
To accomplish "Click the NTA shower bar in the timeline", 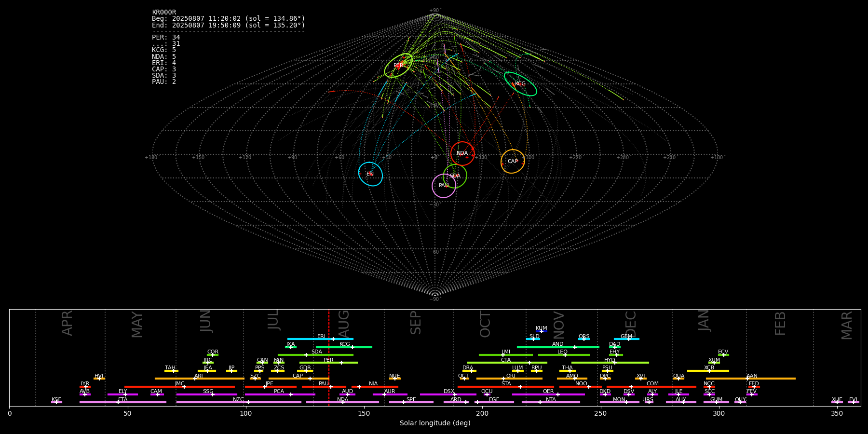I will pyautogui.click(x=551, y=402).
